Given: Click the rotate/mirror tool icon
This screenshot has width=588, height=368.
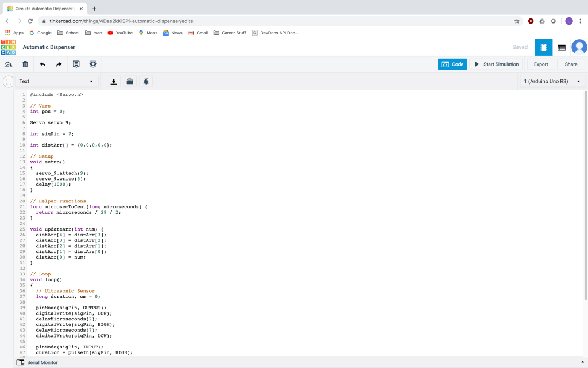Looking at the screenshot, I should [9, 64].
